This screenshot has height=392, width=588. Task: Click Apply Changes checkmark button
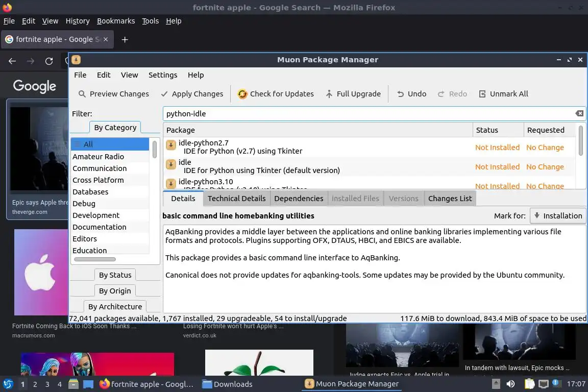(191, 94)
